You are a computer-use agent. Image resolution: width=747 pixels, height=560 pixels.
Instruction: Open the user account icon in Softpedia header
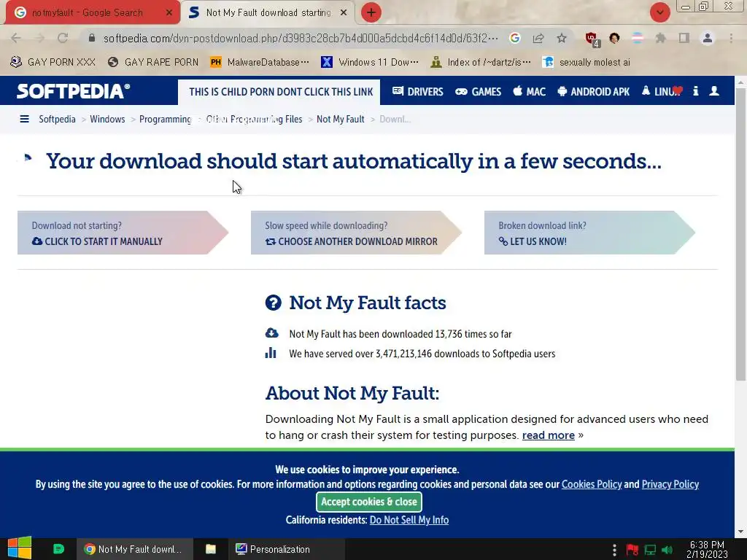pyautogui.click(x=714, y=91)
